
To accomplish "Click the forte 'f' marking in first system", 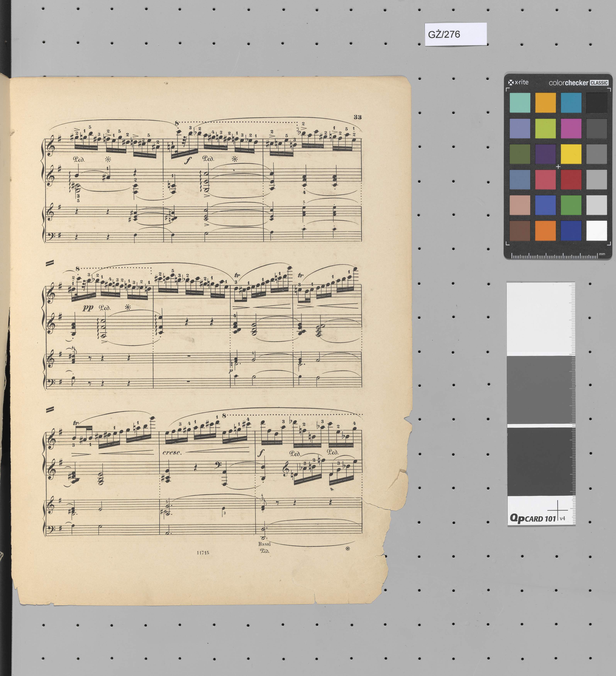I will (188, 161).
